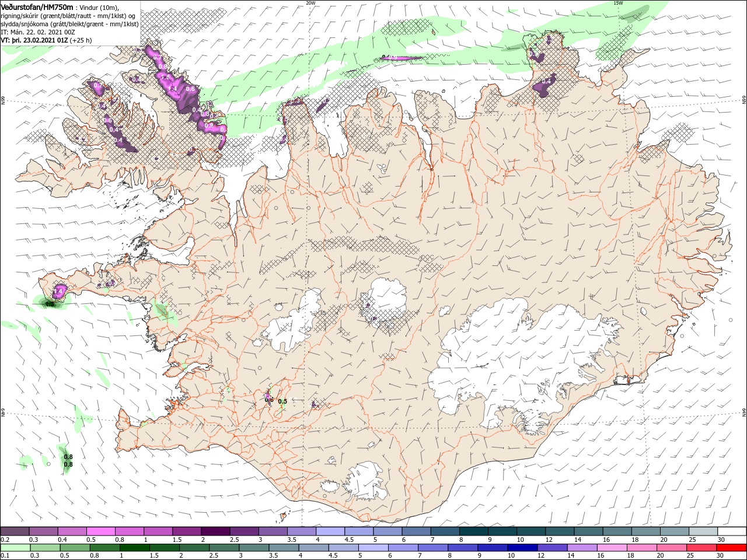
Task: Click the bottom-row rain swatch starting at 0.5
Action: 75,548
